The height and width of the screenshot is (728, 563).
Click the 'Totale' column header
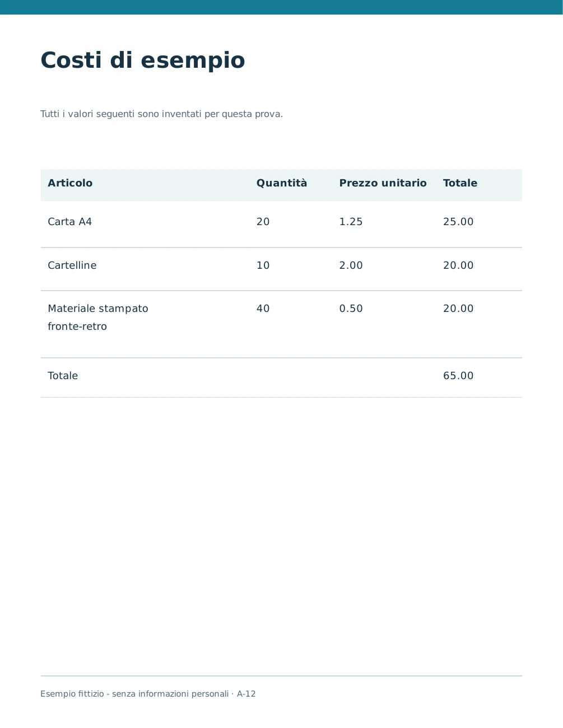pos(460,183)
